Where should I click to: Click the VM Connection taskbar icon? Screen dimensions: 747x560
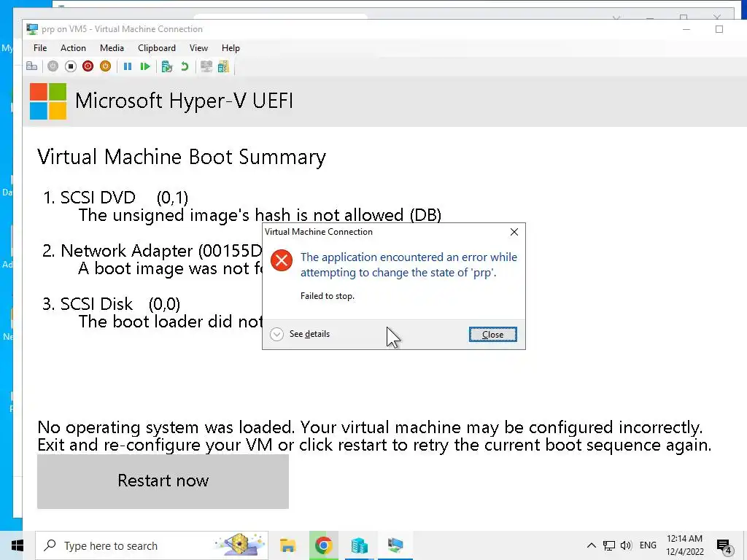[x=395, y=545]
